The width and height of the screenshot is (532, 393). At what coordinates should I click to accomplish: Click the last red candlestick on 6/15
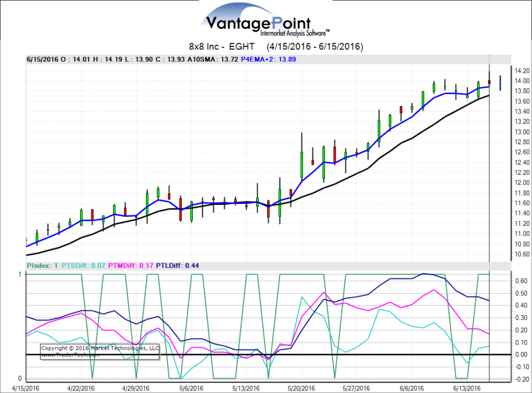click(489, 82)
